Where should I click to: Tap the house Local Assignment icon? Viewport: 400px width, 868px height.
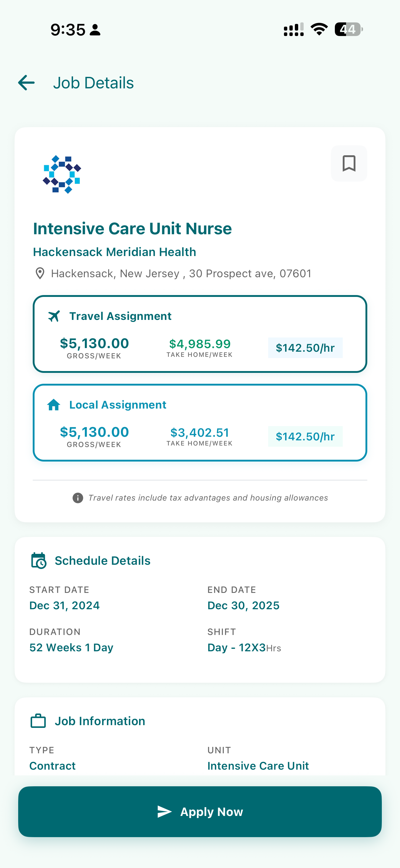tap(54, 405)
